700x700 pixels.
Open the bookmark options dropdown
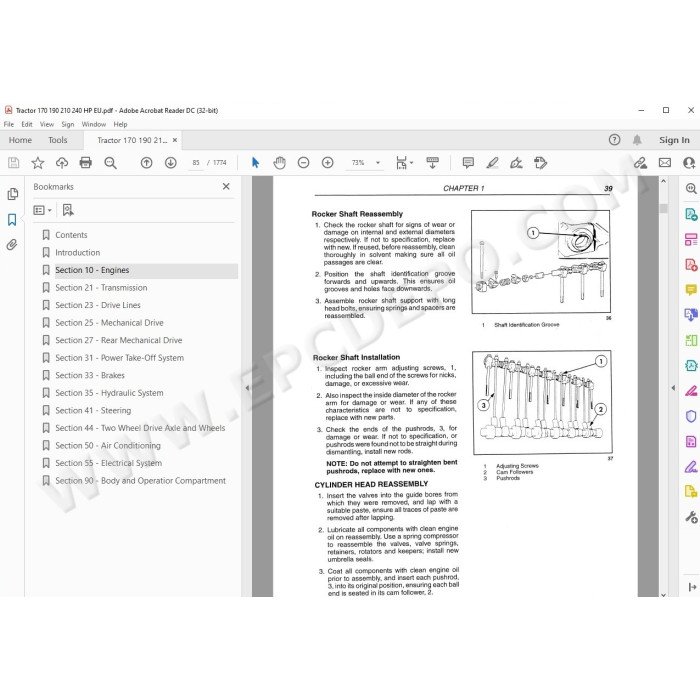42,210
